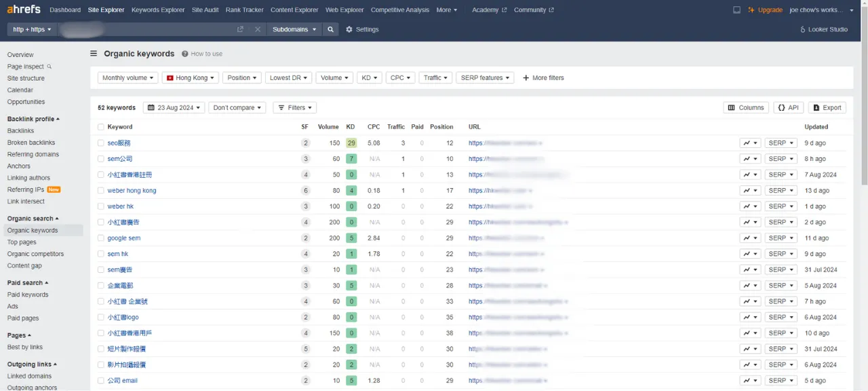Open the More menu in top bar
868x391 pixels.
446,10
